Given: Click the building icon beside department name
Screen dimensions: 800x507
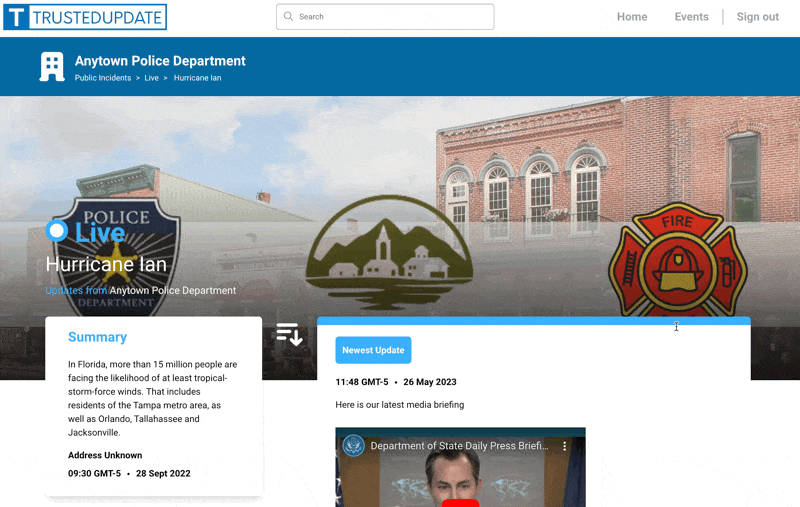Looking at the screenshot, I should 52,67.
